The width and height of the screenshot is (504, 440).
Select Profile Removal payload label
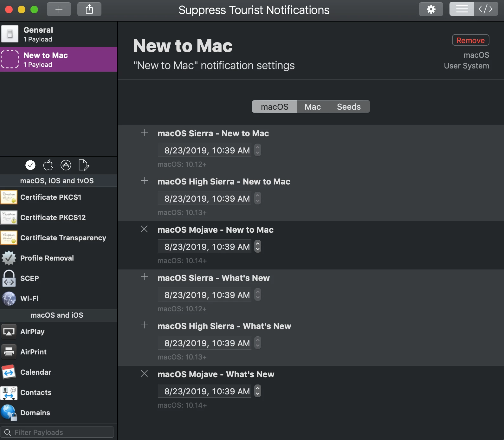(x=47, y=258)
